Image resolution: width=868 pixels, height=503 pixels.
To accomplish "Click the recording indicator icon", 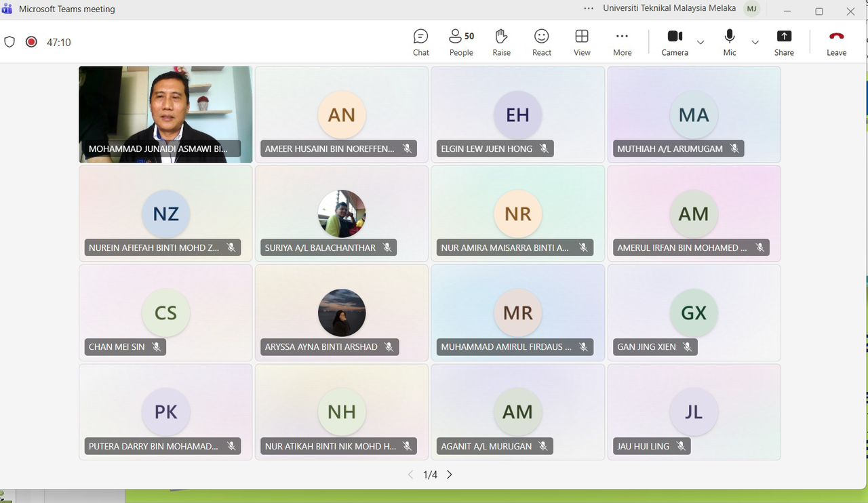I will [31, 42].
